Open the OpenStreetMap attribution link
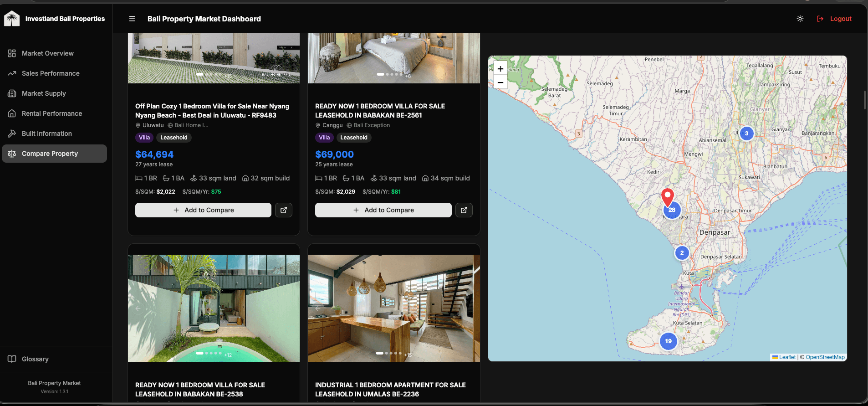 [825, 357]
